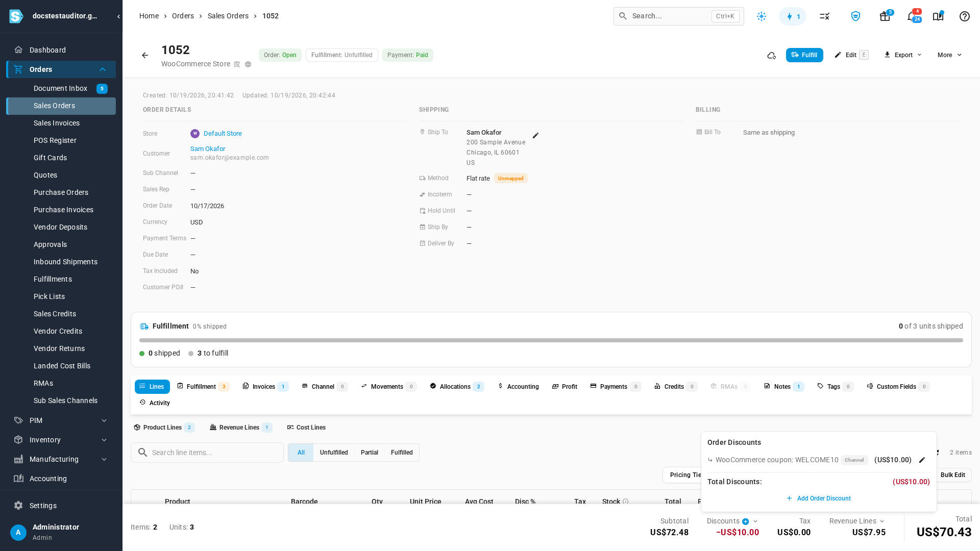The height and width of the screenshot is (551, 980).
Task: Select the Partial line filter
Action: pos(369,453)
